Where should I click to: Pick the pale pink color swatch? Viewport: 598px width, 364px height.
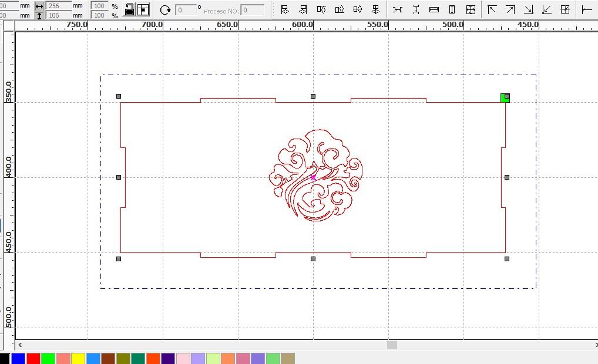tap(183, 358)
